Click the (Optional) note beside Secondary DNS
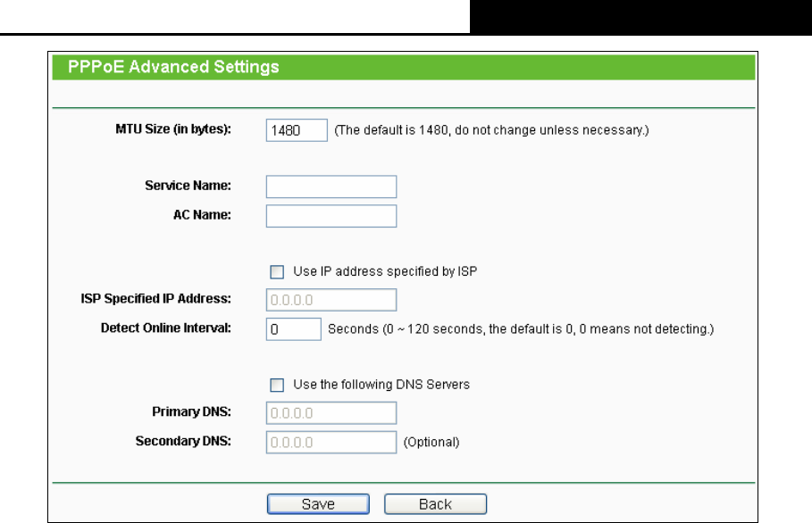Viewport: 812px width, 523px height. (431, 443)
